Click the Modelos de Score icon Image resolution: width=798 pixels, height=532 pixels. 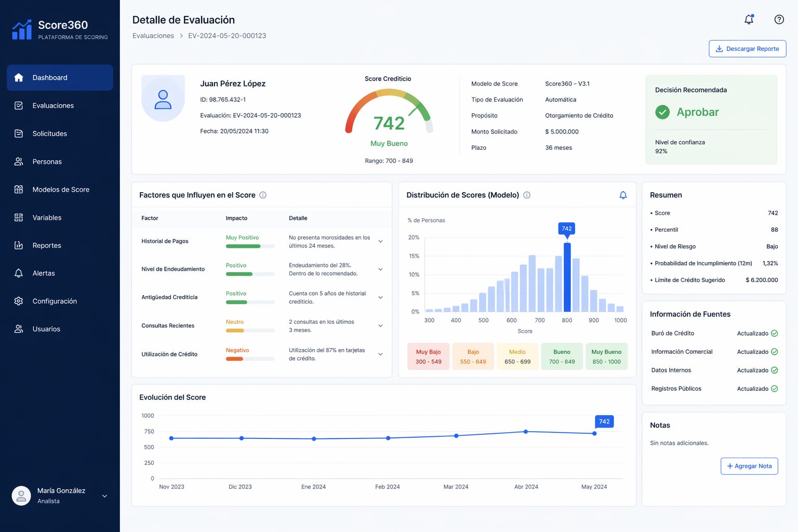(x=19, y=190)
